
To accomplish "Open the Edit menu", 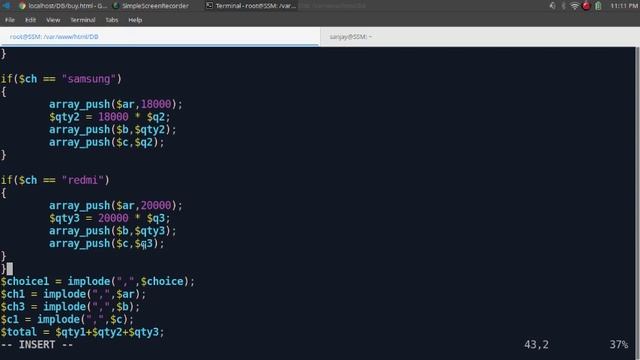I will 30,20.
